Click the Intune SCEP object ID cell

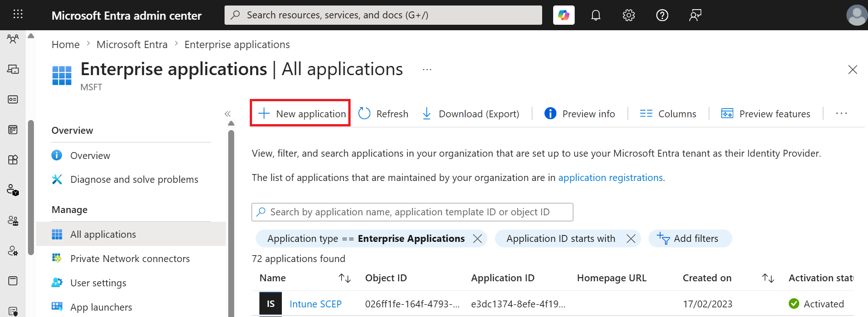(412, 304)
